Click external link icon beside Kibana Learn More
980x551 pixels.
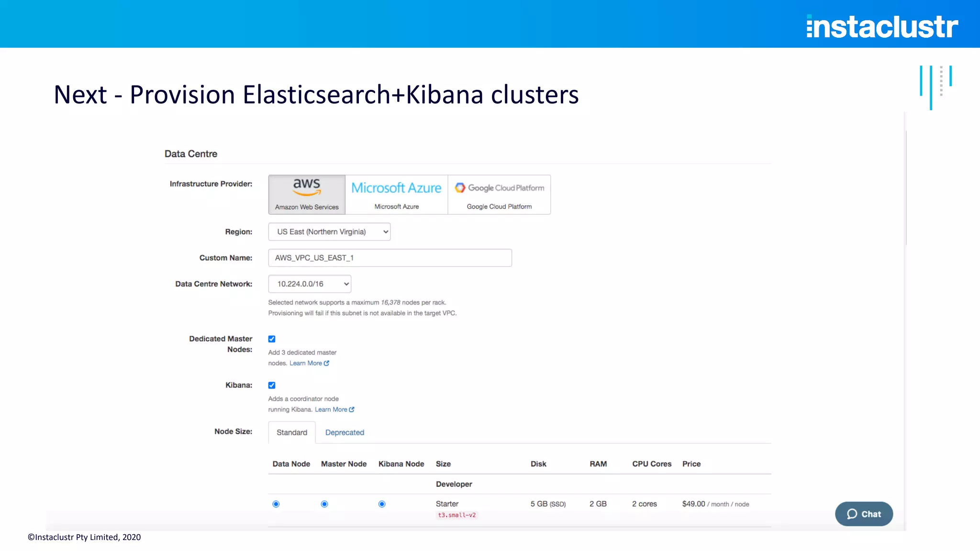click(x=352, y=409)
